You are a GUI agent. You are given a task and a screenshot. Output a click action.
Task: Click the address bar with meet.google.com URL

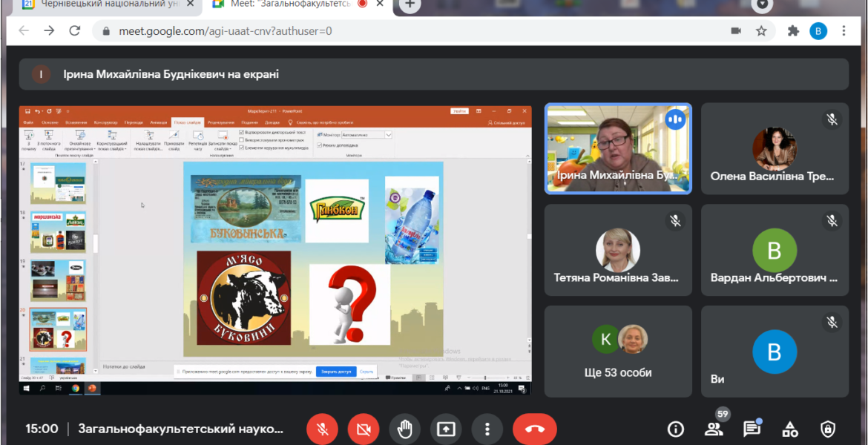433,31
